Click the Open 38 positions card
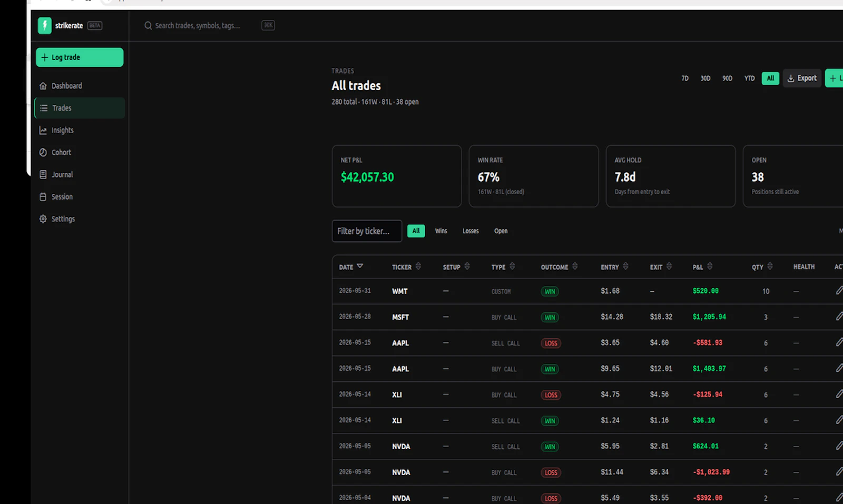Viewport: 843px width, 504px height. pyautogui.click(x=793, y=176)
